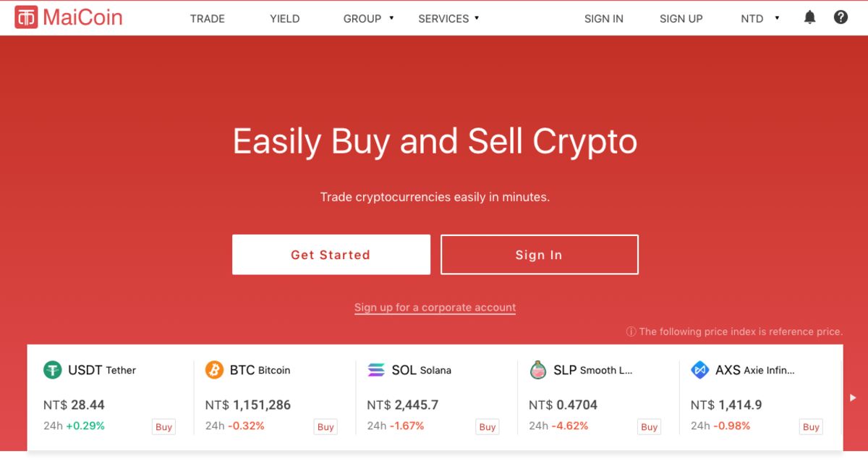Click the MaiCoin logo icon
The image size is (868, 472).
(x=26, y=17)
